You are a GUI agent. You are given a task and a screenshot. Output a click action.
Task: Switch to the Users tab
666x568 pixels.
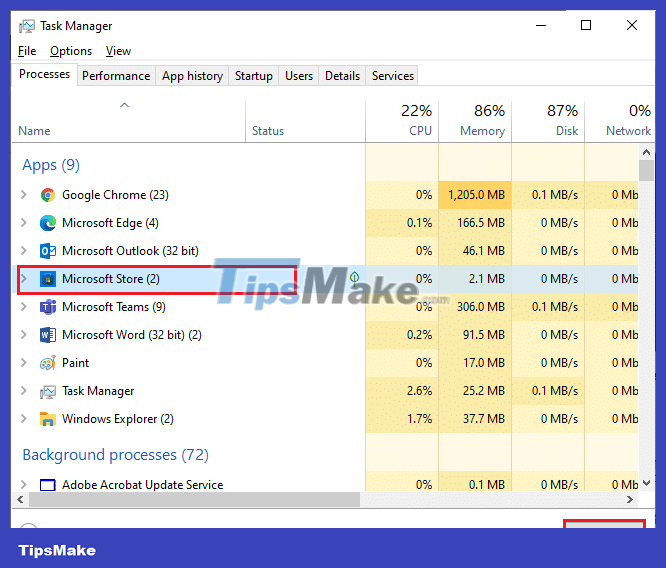[x=299, y=76]
